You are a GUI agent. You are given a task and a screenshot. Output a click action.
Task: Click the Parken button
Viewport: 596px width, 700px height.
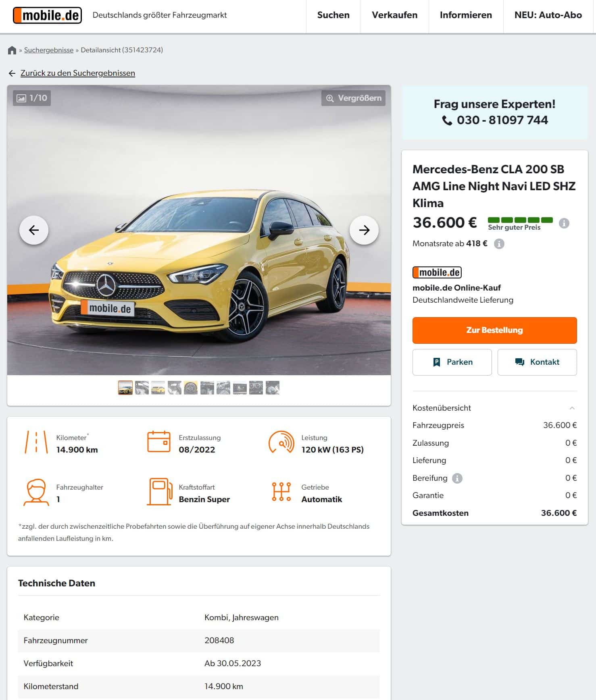[x=452, y=362]
